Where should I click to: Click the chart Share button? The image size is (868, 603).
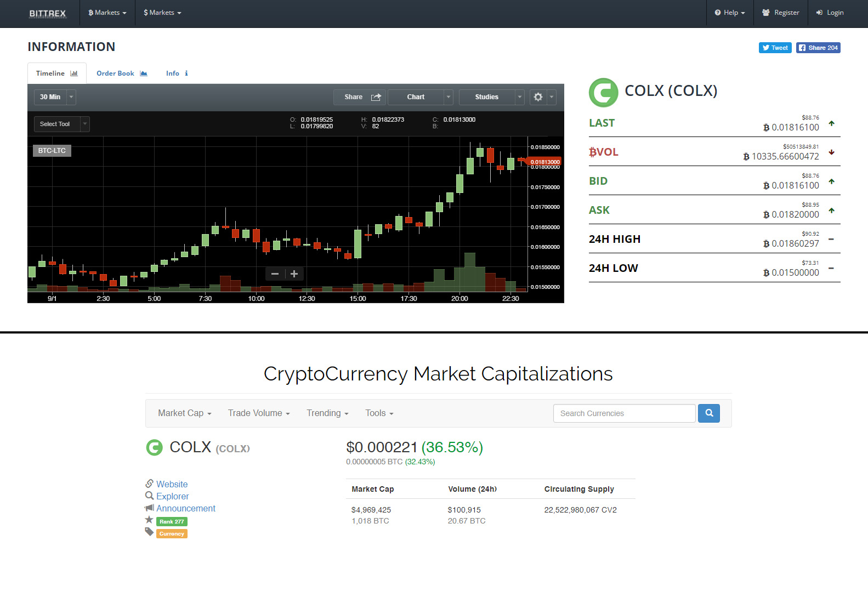(359, 97)
